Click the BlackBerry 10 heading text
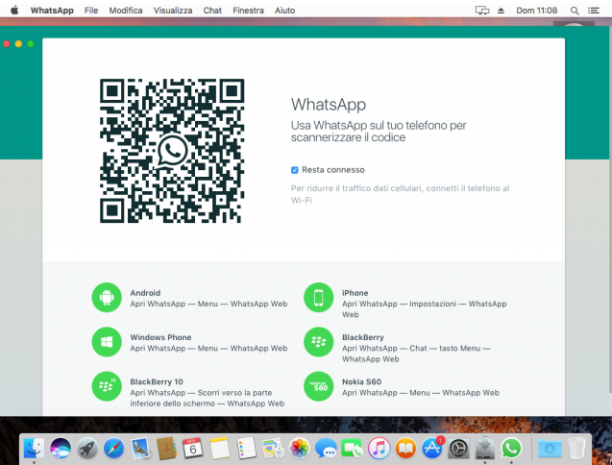Screen dimensions: 612x465 pos(157,382)
